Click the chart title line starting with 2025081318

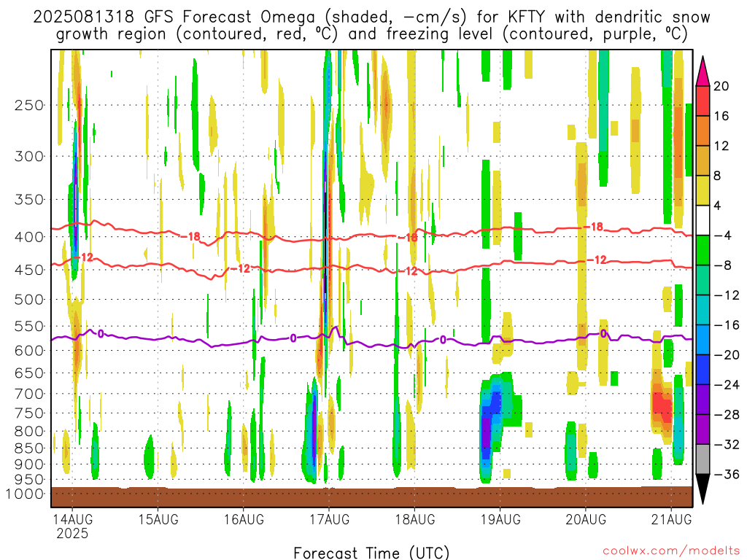click(x=371, y=17)
